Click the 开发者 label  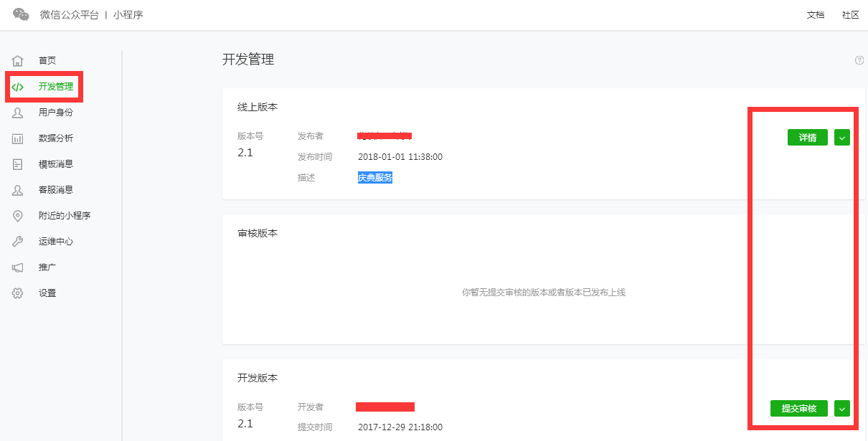tap(311, 407)
